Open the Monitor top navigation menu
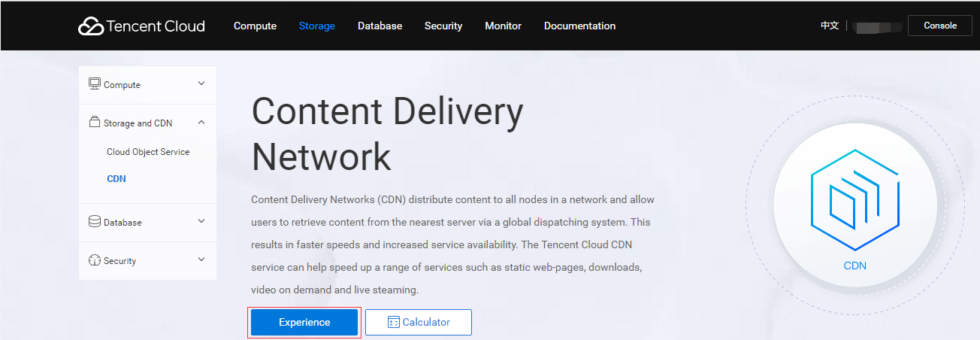Image resolution: width=980 pixels, height=340 pixels. [503, 26]
